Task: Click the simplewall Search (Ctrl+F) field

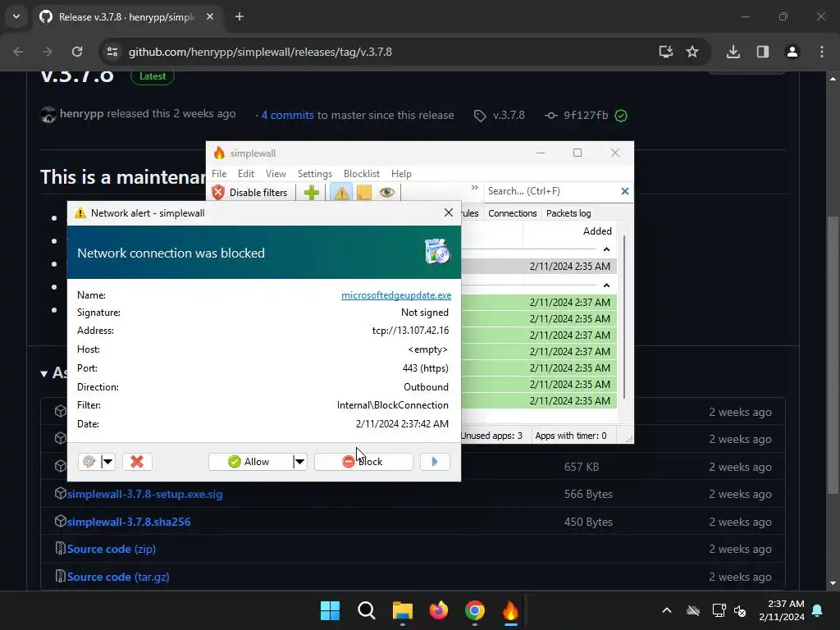Action: point(552,191)
